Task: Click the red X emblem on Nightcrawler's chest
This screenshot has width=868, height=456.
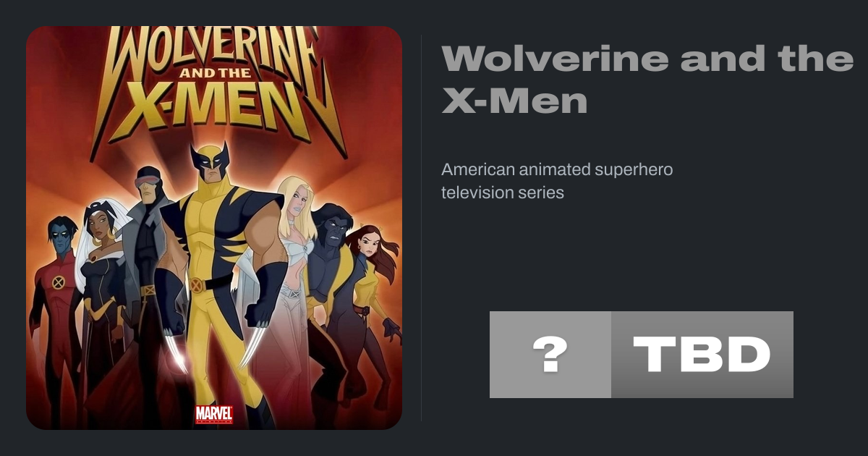Action: pos(59,282)
